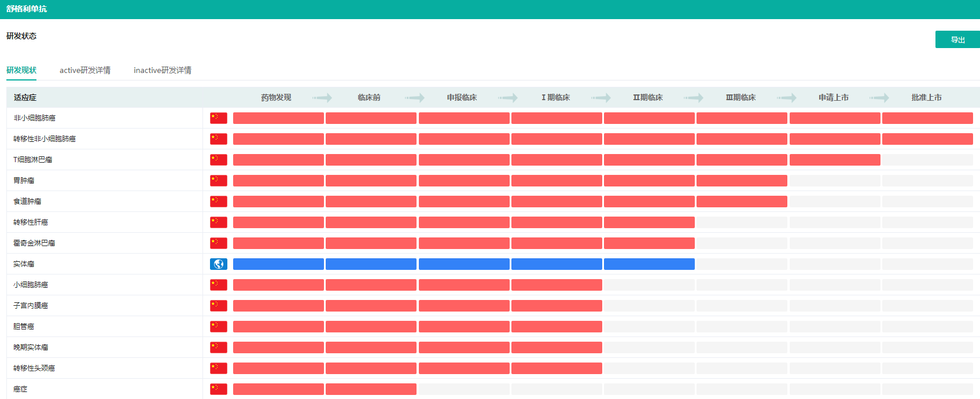980x399 pixels.
Task: Click the 食道肿瘤 indication name
Action: pyautogui.click(x=27, y=202)
